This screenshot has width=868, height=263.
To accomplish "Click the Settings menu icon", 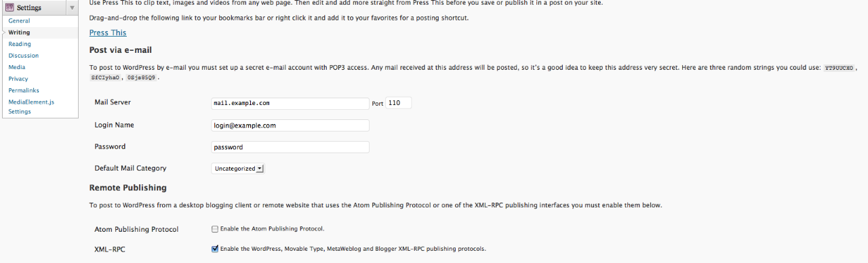I will [x=10, y=7].
